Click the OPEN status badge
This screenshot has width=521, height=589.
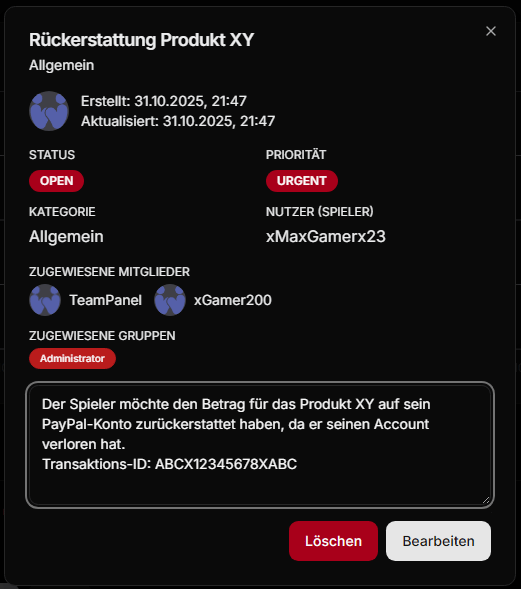(x=56, y=181)
